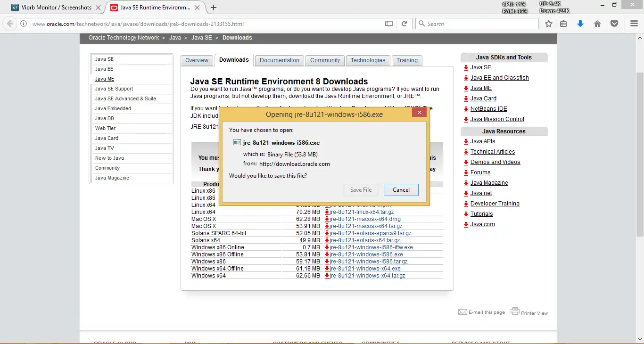Open the Java.net resource link
Image resolution: width=644 pixels, height=344 pixels.
click(481, 193)
